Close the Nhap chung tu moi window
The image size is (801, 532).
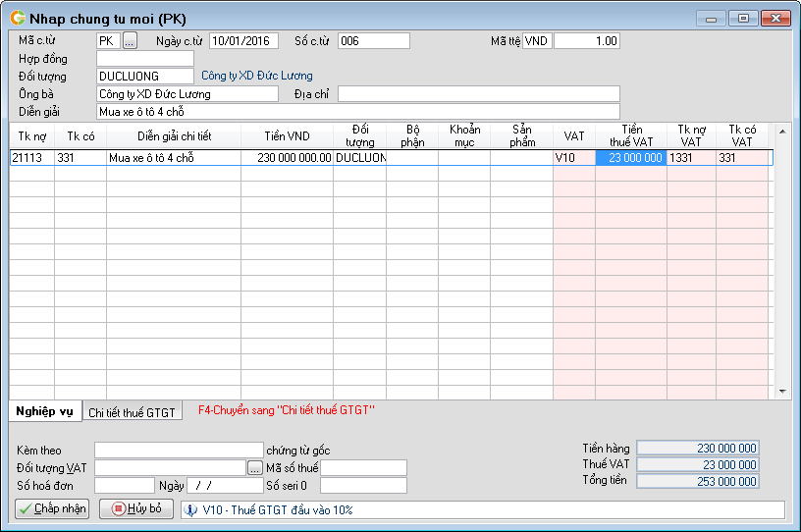[775, 19]
